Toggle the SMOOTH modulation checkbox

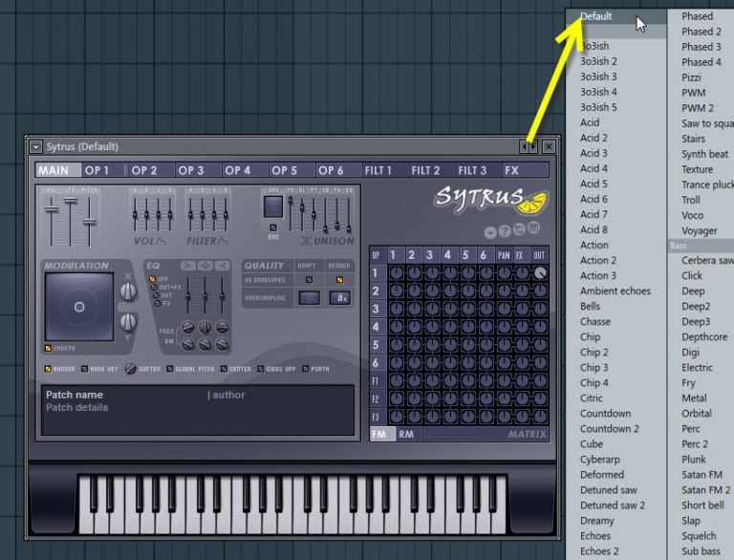coord(48,349)
